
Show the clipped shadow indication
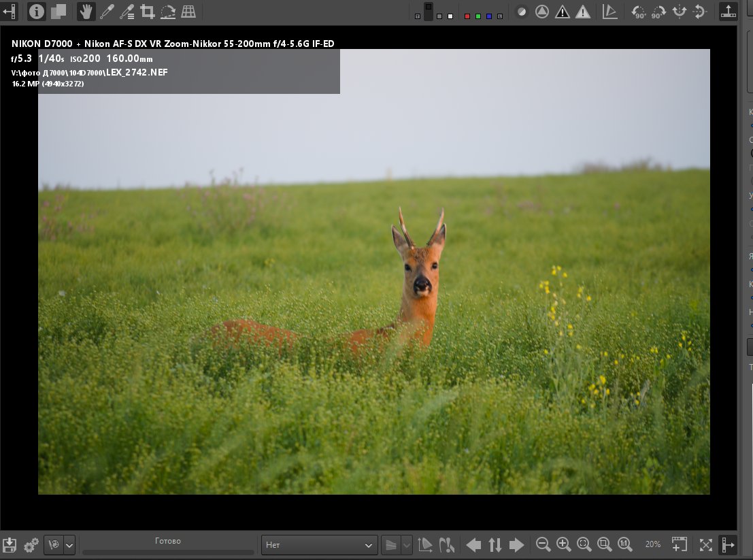pyautogui.click(x=563, y=12)
